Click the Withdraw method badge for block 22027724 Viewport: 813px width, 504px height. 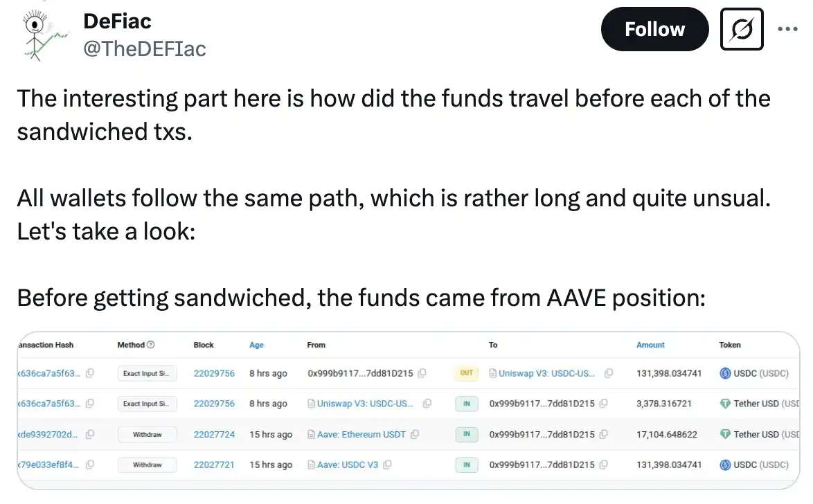[147, 435]
